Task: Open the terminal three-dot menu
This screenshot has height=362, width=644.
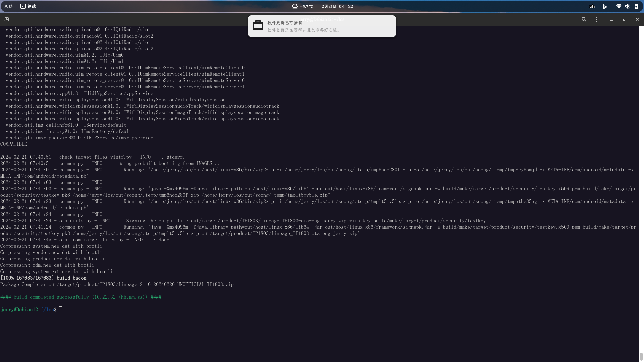Action: click(x=597, y=19)
